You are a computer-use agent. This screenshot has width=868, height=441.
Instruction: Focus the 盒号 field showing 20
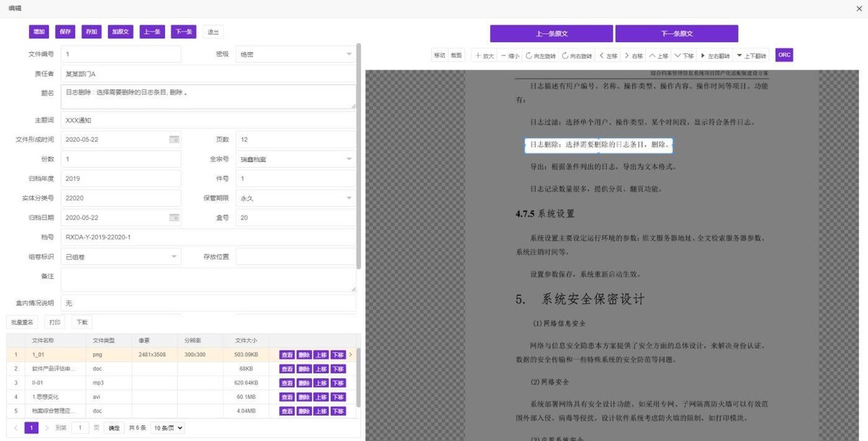(296, 217)
